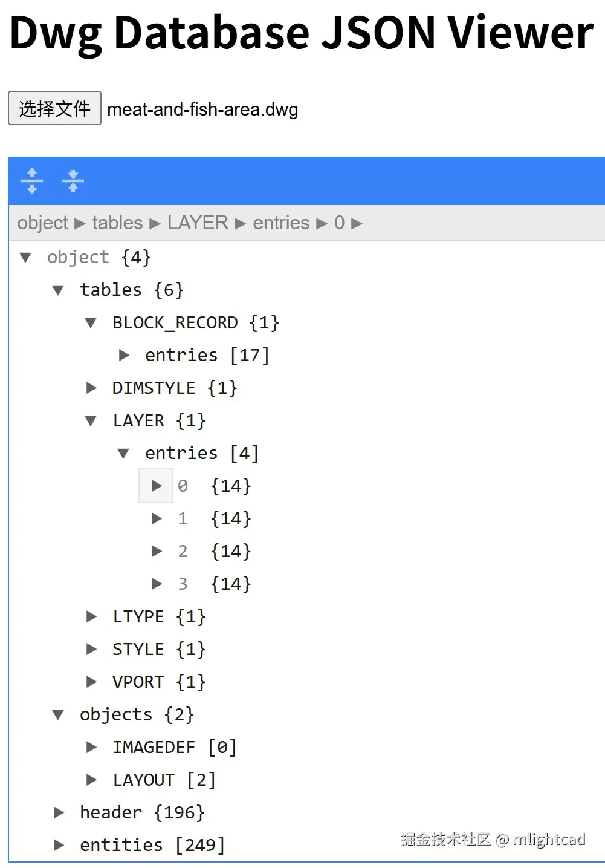
Task: Click the expand arrow before BLOCK_RECORD entries
Action: tap(124, 355)
